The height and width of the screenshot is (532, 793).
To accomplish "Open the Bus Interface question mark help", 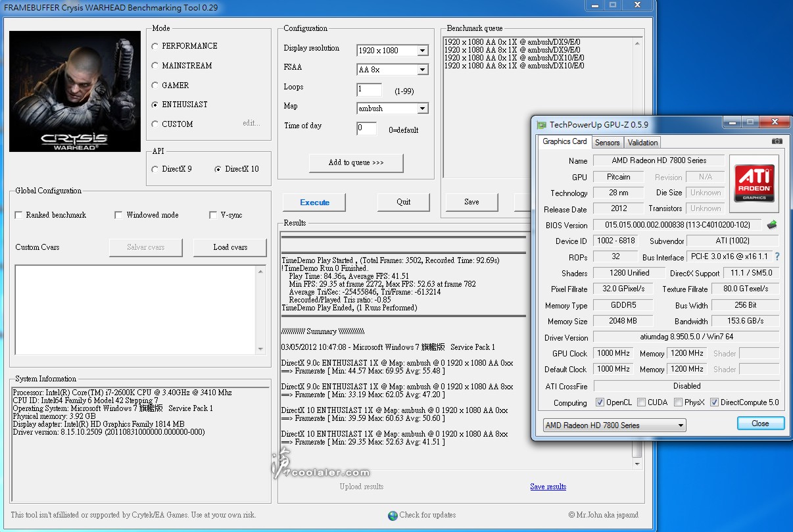I will coord(777,257).
